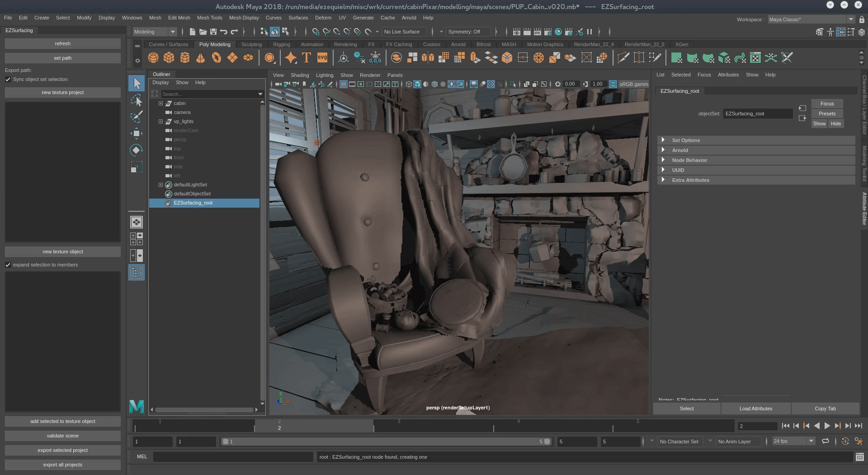Switch to the Sculpting shelf tab
The image size is (868, 475).
[251, 44]
